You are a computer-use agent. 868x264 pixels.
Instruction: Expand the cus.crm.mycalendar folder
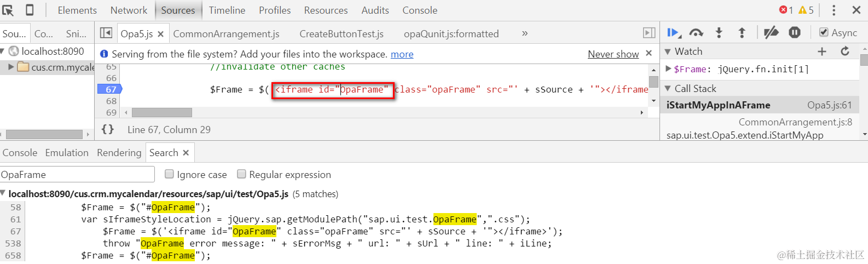point(11,67)
